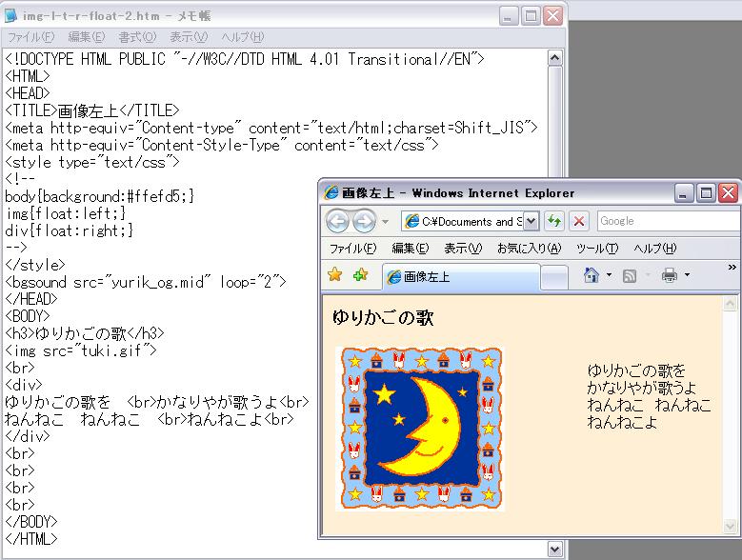Click the Print icon in IE toolbar

click(669, 275)
